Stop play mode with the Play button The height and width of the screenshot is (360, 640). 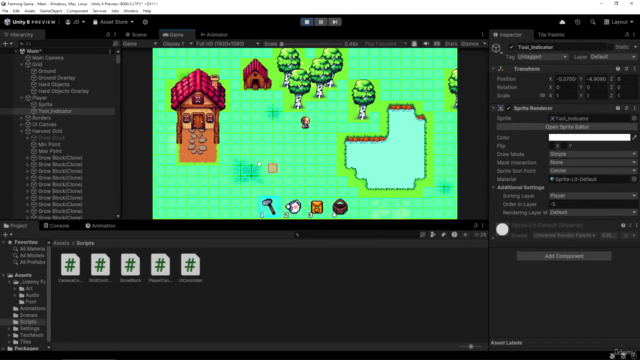click(x=307, y=22)
